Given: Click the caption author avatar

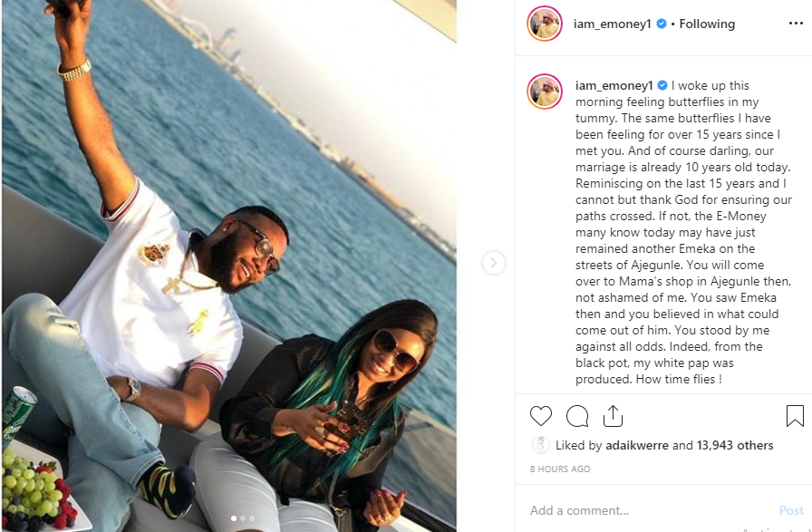Looking at the screenshot, I should click(545, 92).
